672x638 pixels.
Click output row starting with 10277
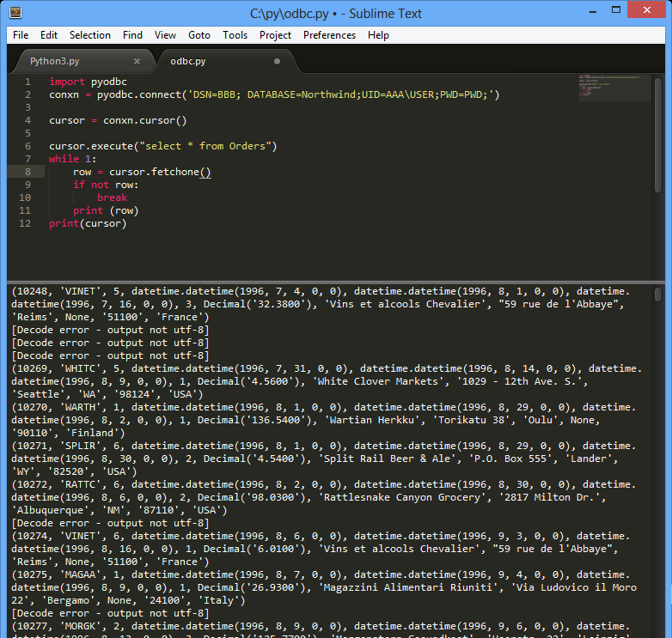pyautogui.click(x=321, y=630)
